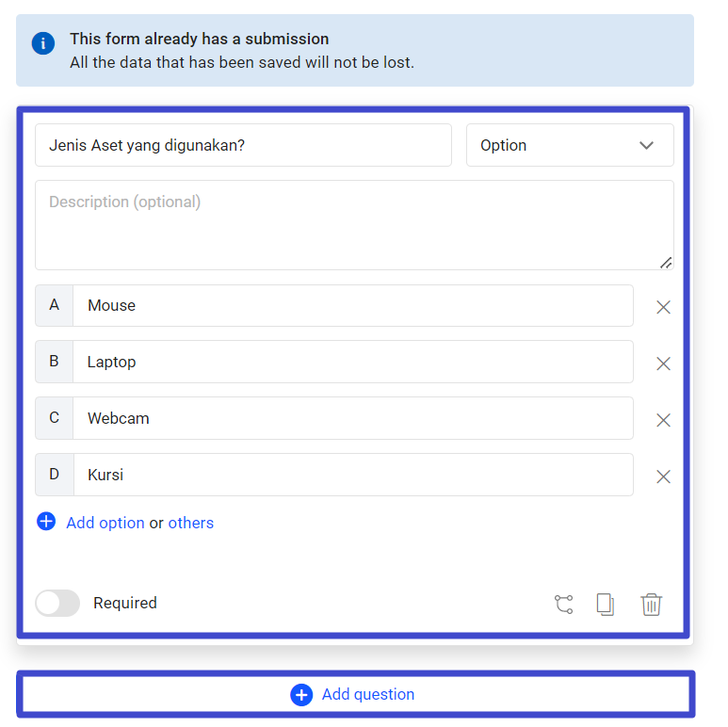Viewport: 728px width, 727px height.
Task: Toggle the Required switch
Action: pyautogui.click(x=57, y=604)
